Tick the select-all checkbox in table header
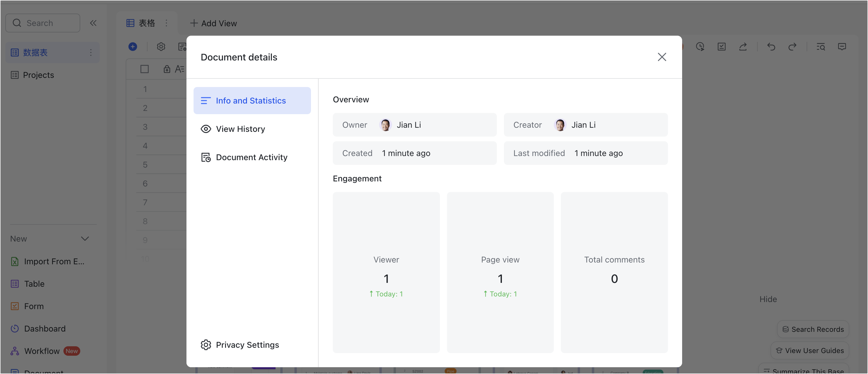 pyautogui.click(x=145, y=69)
